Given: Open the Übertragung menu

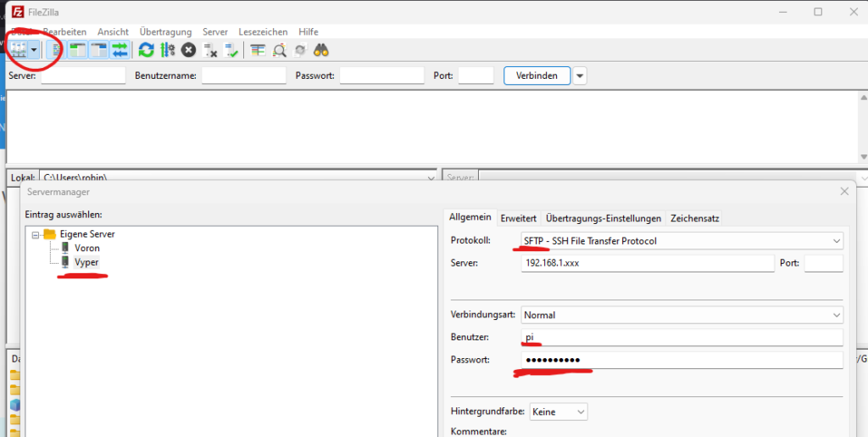Looking at the screenshot, I should click(x=165, y=32).
